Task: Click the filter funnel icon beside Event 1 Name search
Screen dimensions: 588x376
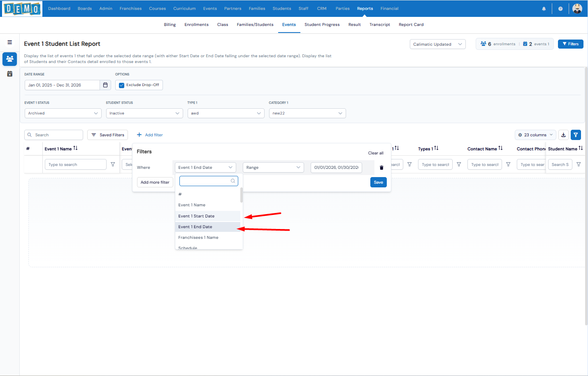Action: click(x=113, y=165)
